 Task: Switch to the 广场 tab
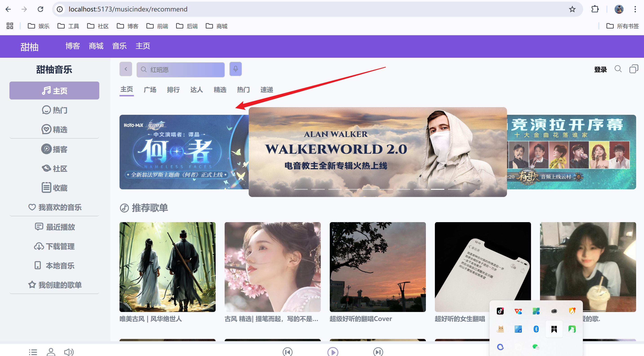point(150,90)
